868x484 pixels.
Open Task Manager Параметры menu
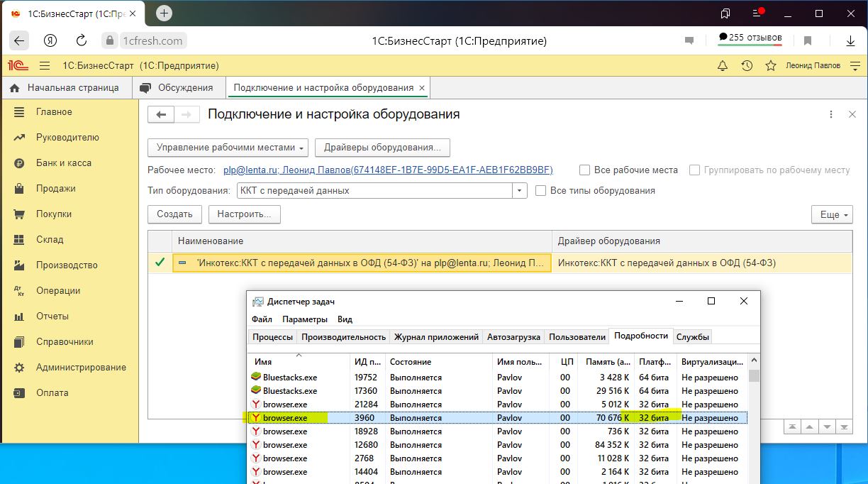click(305, 319)
